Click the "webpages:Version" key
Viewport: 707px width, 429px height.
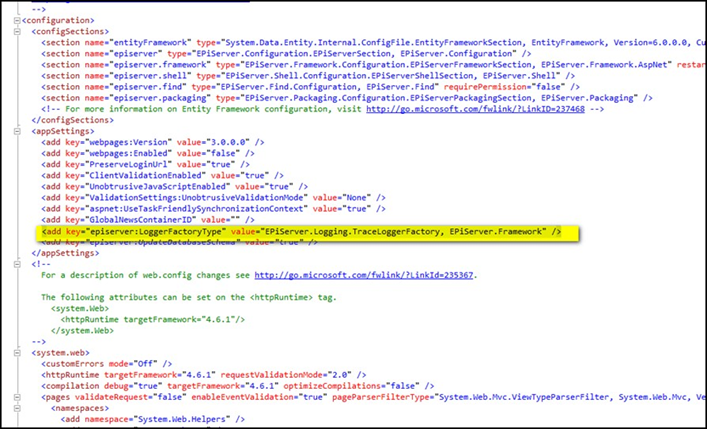click(129, 142)
